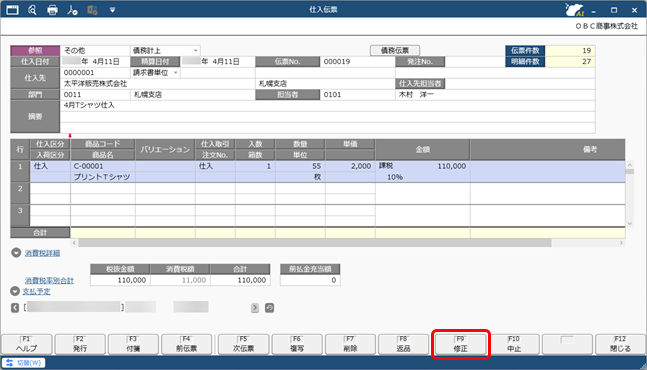Screen dimensions: 647x370
Task: Click the 切替(W) switch button
Action: pyautogui.click(x=24, y=363)
